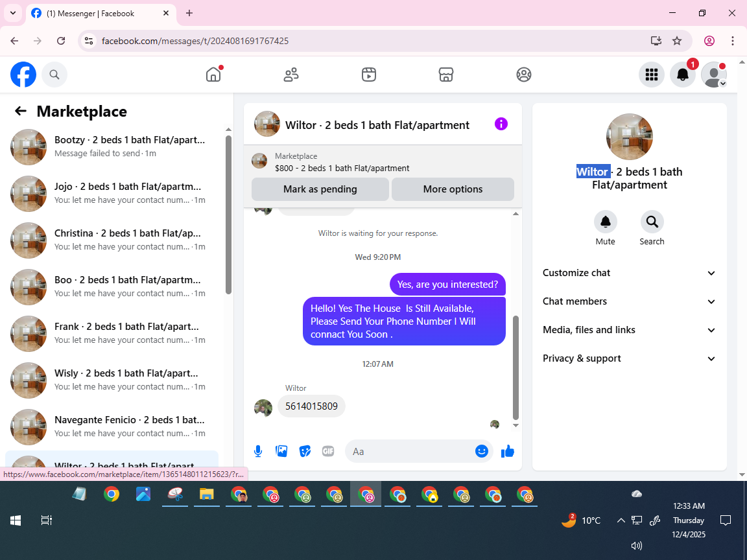Reload the page
Viewport: 747px width, 560px height.
click(x=61, y=41)
